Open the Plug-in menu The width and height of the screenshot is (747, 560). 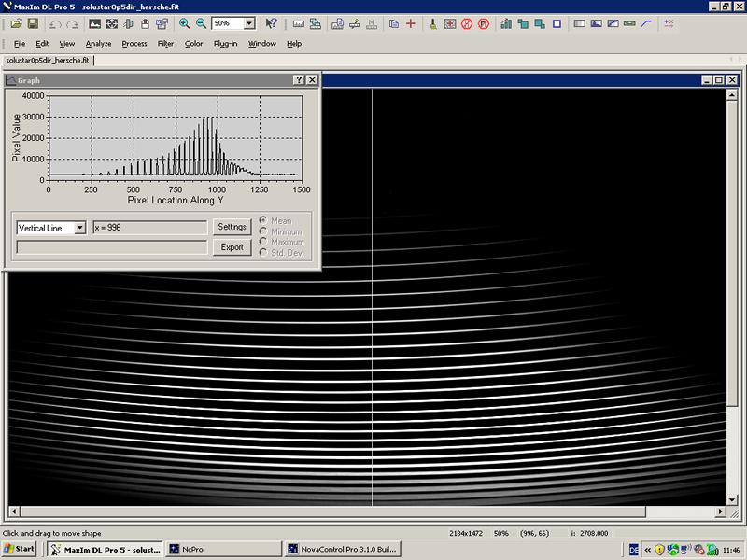(227, 43)
